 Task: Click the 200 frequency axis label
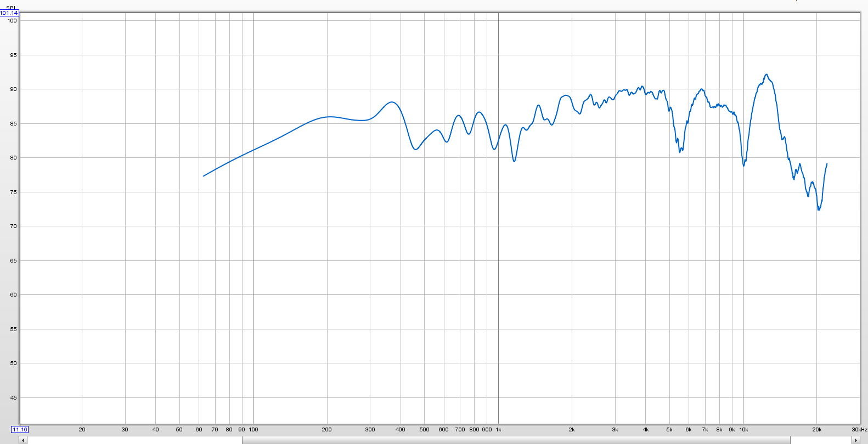coord(327,430)
